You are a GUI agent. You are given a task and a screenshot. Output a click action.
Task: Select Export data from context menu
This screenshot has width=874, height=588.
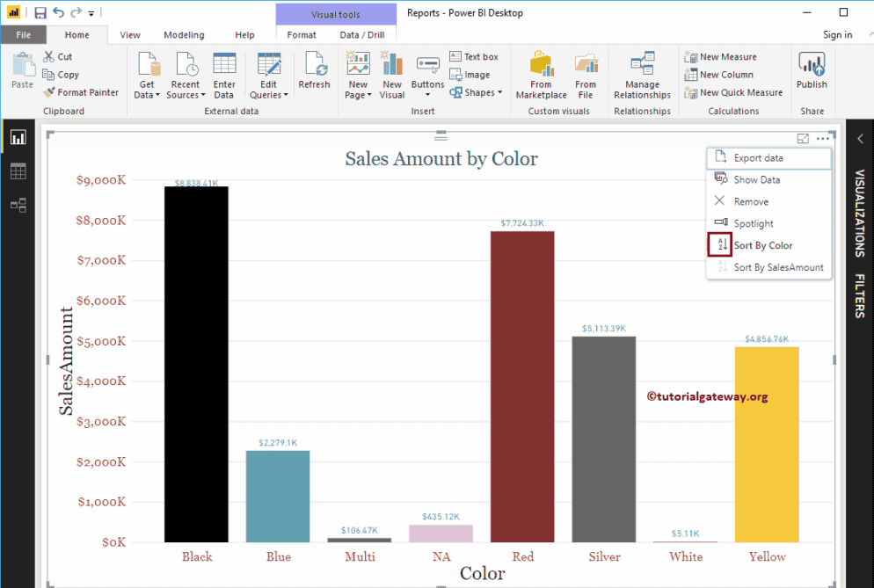coord(769,157)
